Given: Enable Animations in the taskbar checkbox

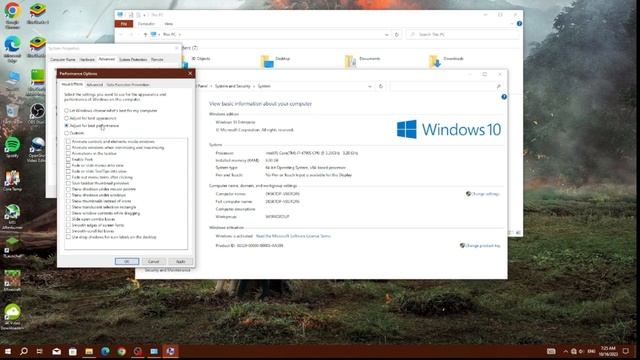Looking at the screenshot, I should pyautogui.click(x=69, y=153).
